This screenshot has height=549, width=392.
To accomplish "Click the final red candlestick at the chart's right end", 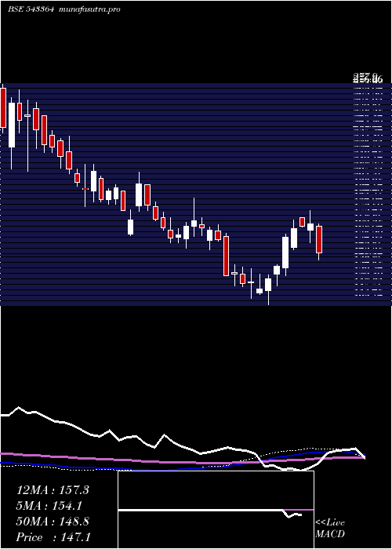I will pyautogui.click(x=319, y=240).
